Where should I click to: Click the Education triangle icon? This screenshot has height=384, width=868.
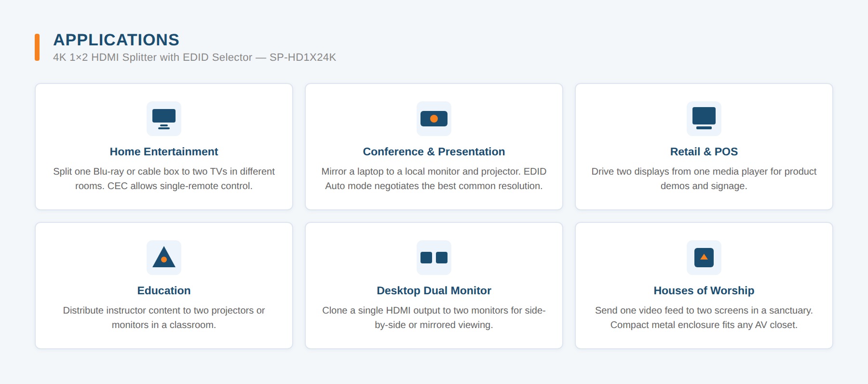pos(164,258)
